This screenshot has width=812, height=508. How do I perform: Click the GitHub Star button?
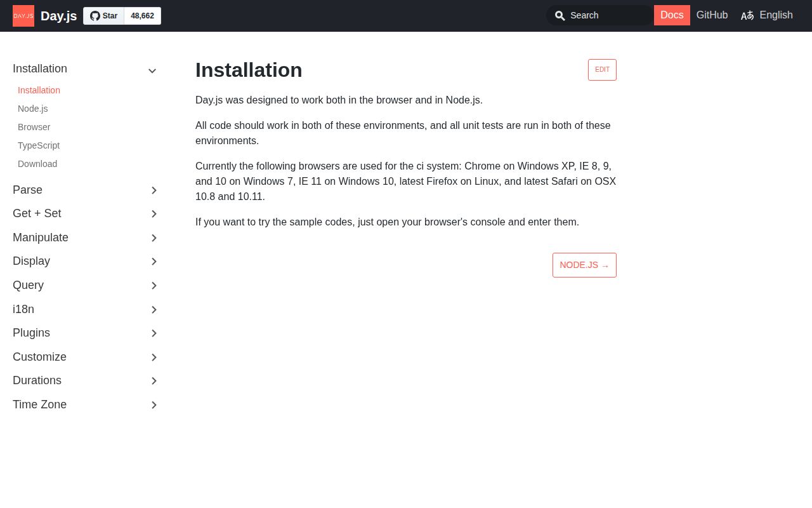click(104, 16)
